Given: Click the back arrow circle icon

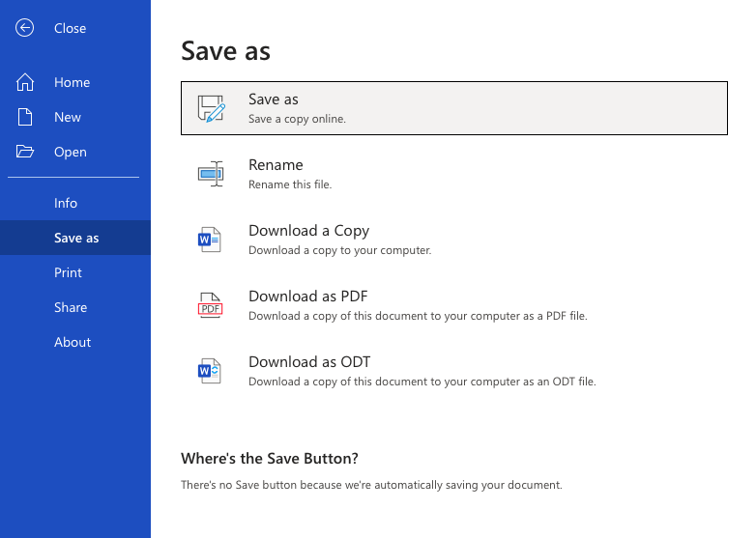Looking at the screenshot, I should [x=24, y=28].
